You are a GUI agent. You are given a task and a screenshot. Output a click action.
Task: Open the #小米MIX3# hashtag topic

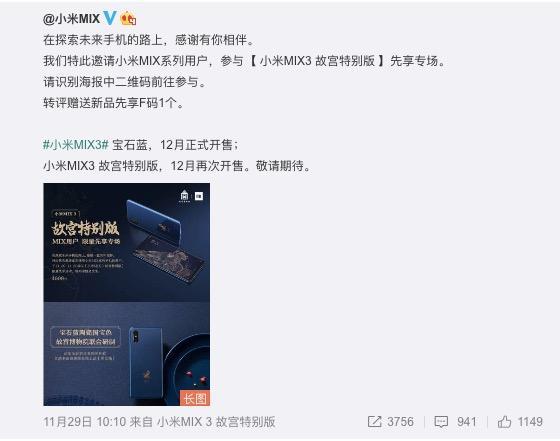[x=76, y=145]
